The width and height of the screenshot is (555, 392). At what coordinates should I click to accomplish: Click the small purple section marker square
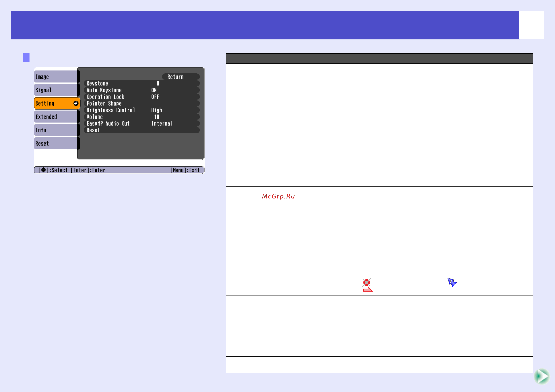(x=26, y=57)
